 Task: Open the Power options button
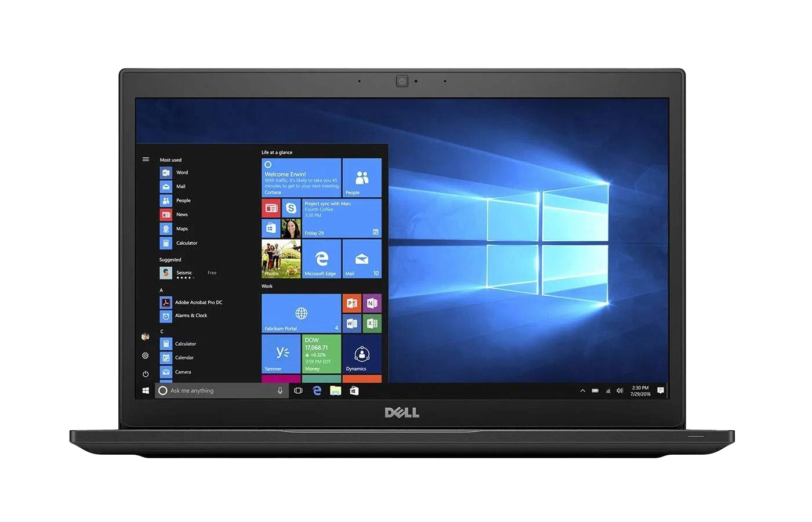point(146,374)
